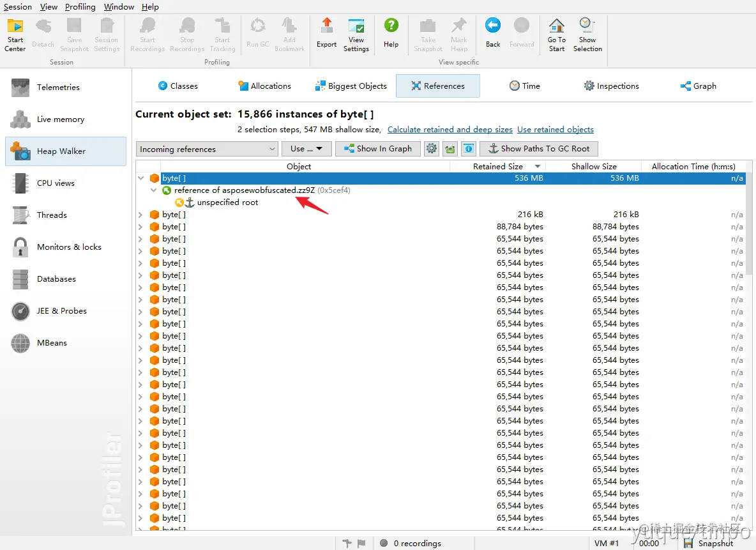Open the Help menu
The height and width of the screenshot is (550, 756).
click(x=150, y=7)
